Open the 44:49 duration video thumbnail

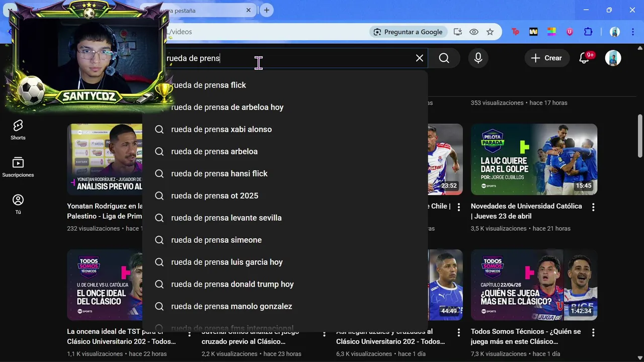tap(445, 285)
